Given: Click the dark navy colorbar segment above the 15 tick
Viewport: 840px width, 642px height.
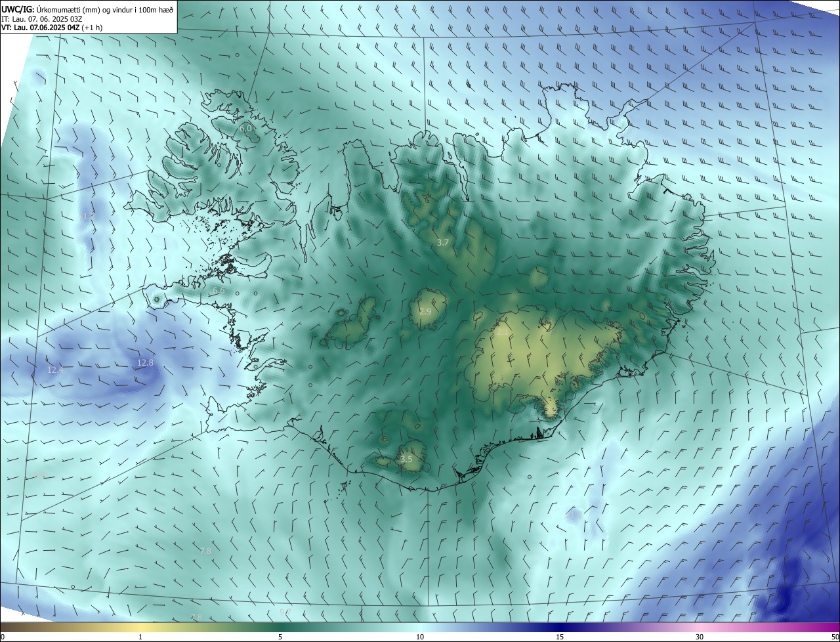Looking at the screenshot, I should pos(560,627).
